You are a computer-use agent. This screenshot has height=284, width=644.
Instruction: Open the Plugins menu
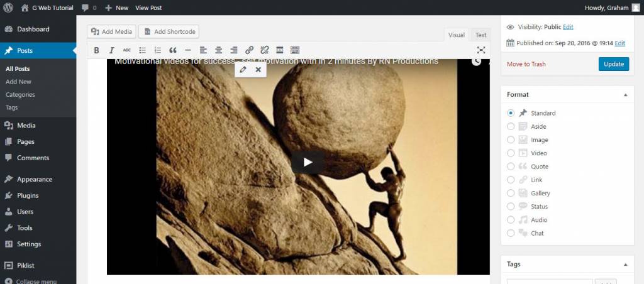38,195
